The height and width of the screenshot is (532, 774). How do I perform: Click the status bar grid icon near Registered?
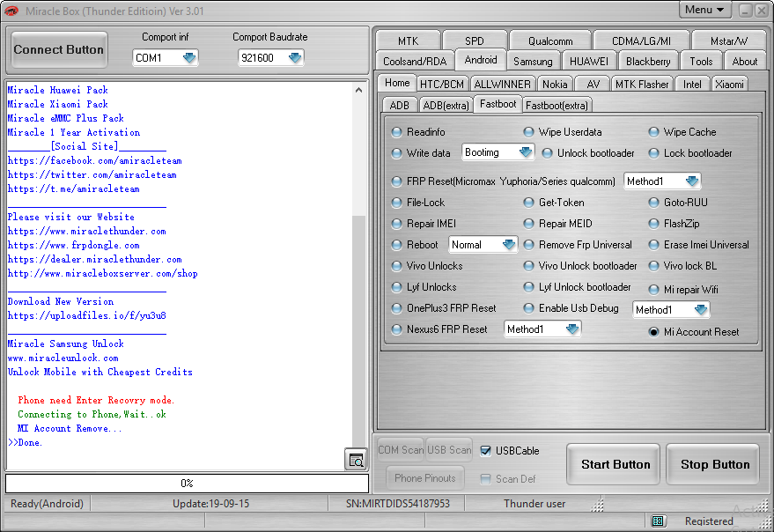tap(658, 521)
